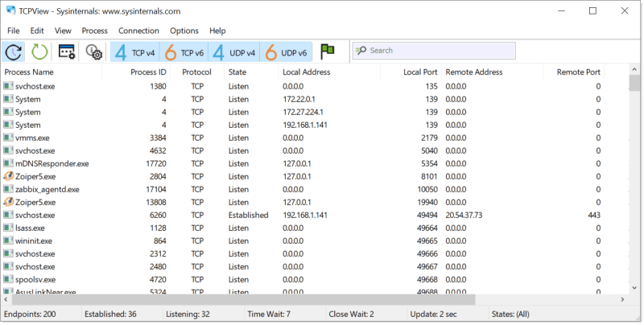Screen dimensions: 644x325
Task: Sort by Remote Port column header
Action: click(573, 72)
